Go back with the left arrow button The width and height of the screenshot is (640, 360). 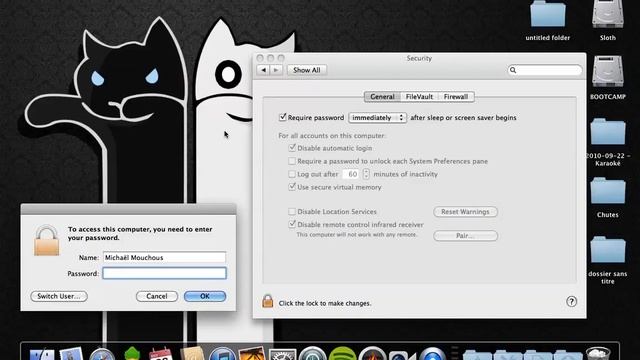pos(263,70)
